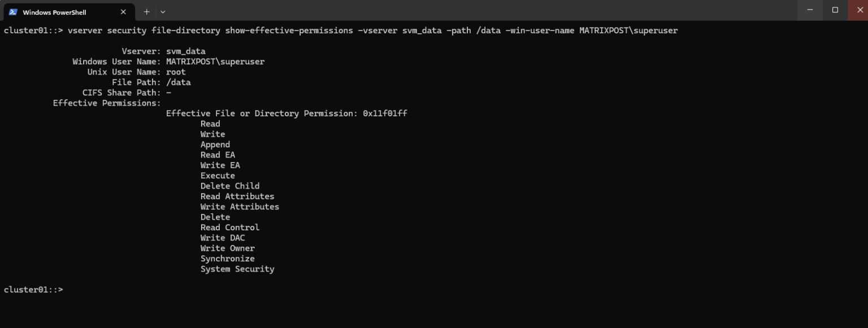Close the Windows PowerShell tab
Screen dimensions: 868x328
[123, 12]
